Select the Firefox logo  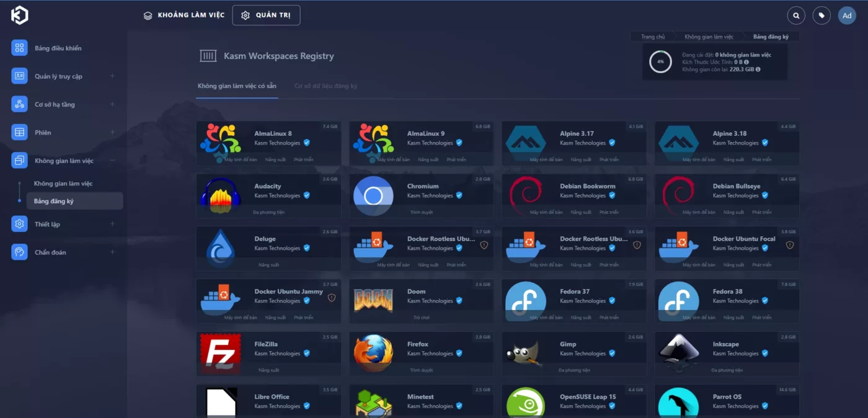click(x=373, y=353)
